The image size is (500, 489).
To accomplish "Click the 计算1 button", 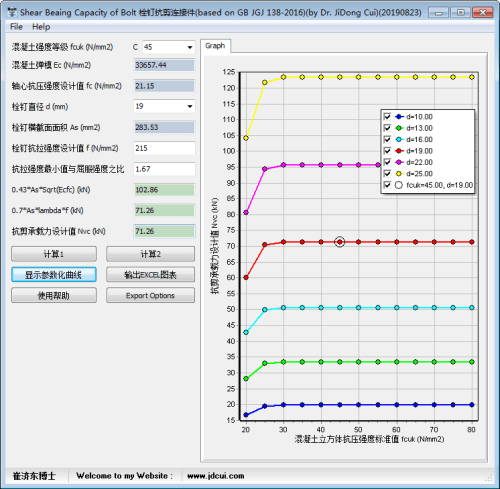I will point(54,254).
